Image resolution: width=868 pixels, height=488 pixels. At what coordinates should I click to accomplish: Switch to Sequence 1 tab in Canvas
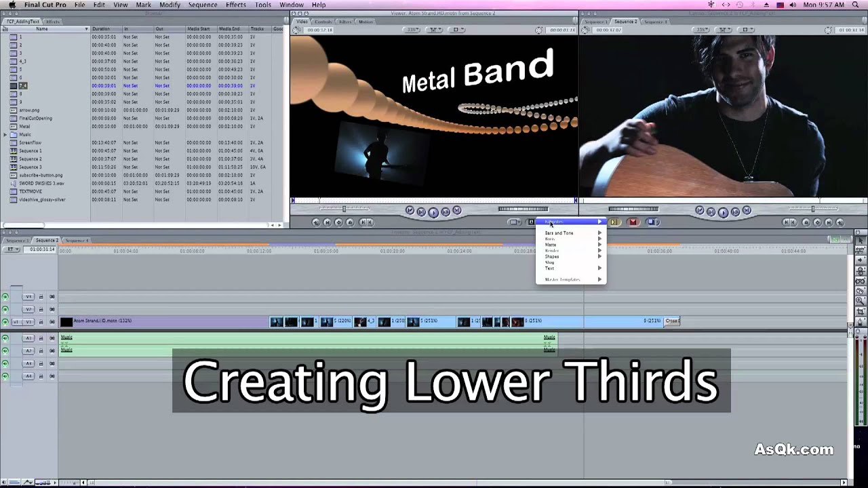click(596, 22)
